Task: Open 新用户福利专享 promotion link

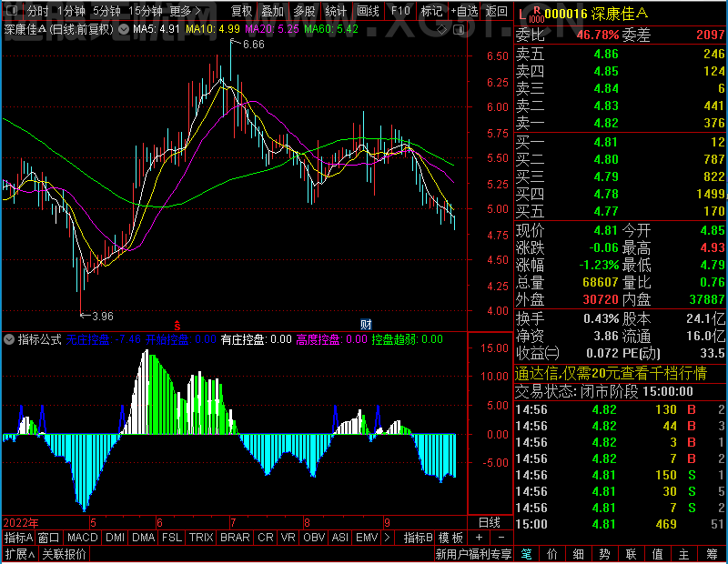Action: click(473, 554)
